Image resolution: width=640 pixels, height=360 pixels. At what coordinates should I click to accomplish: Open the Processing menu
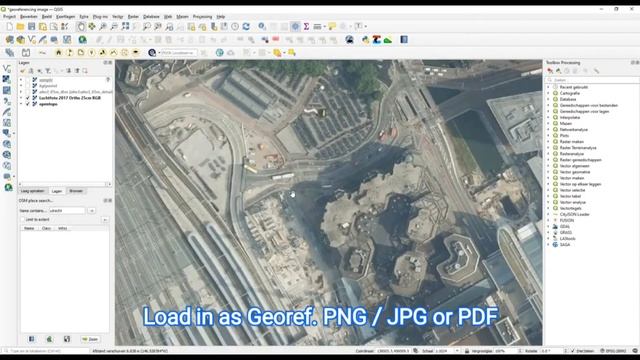point(202,17)
